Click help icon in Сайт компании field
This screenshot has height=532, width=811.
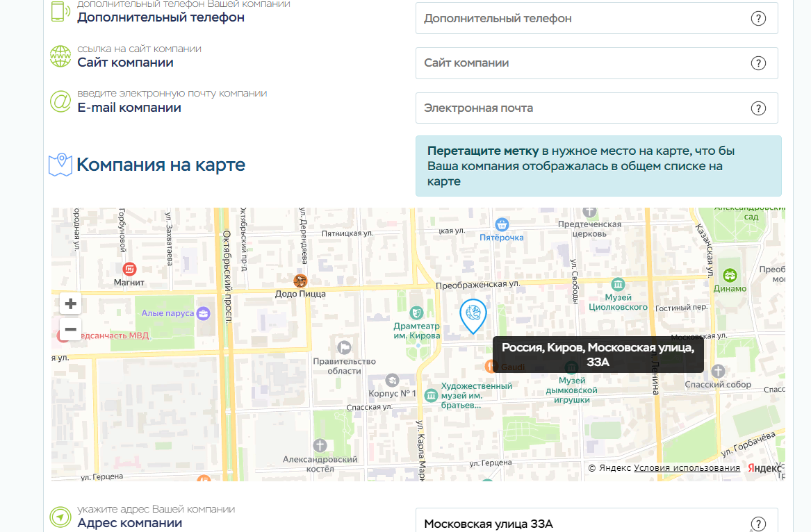(758, 63)
